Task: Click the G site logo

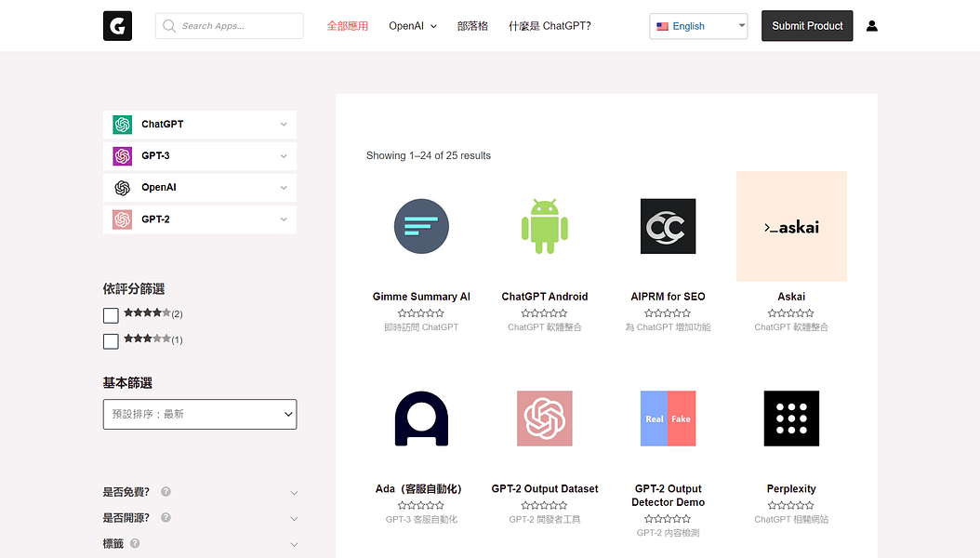Action: [117, 26]
